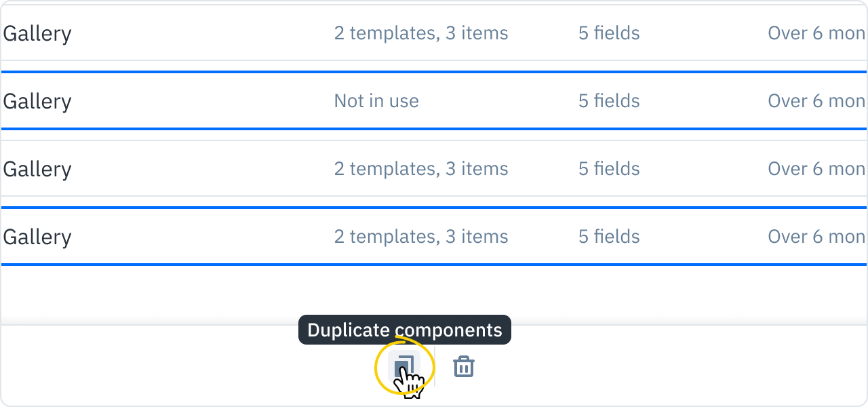Select the duplicate icon circled in yellow
This screenshot has width=868, height=407.
point(405,366)
